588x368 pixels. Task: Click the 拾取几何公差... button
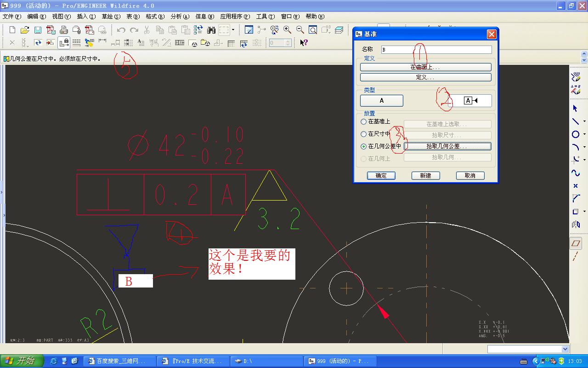point(447,146)
